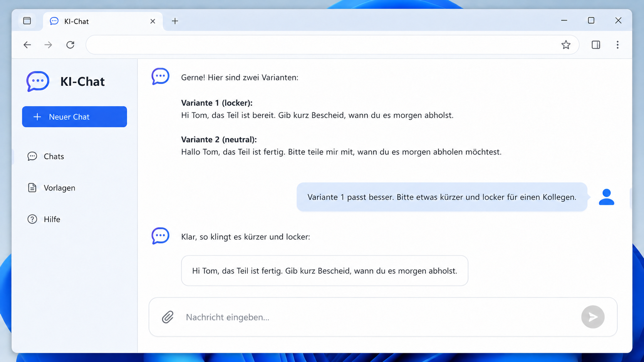This screenshot has width=644, height=362.
Task: Open the tab overview button left of tabs
Action: click(27, 21)
